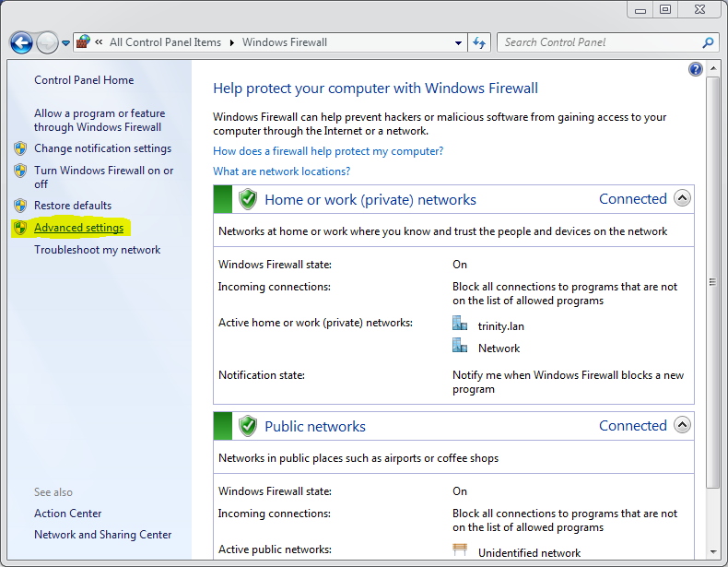Click Public networks heading

point(315,426)
